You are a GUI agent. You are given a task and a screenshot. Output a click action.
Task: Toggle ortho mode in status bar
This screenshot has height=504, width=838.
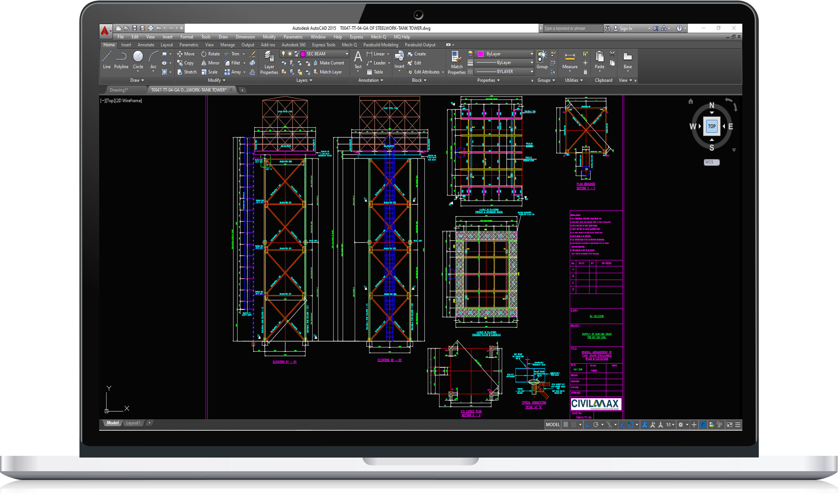click(588, 425)
